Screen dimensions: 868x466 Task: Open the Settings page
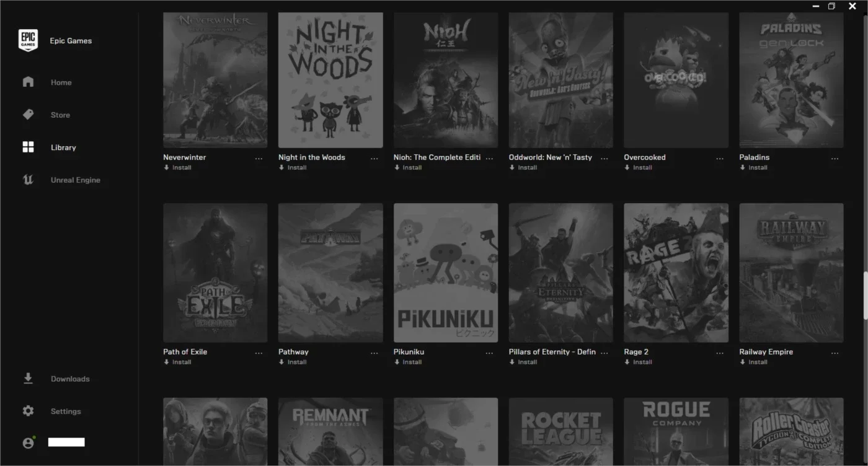tap(66, 411)
